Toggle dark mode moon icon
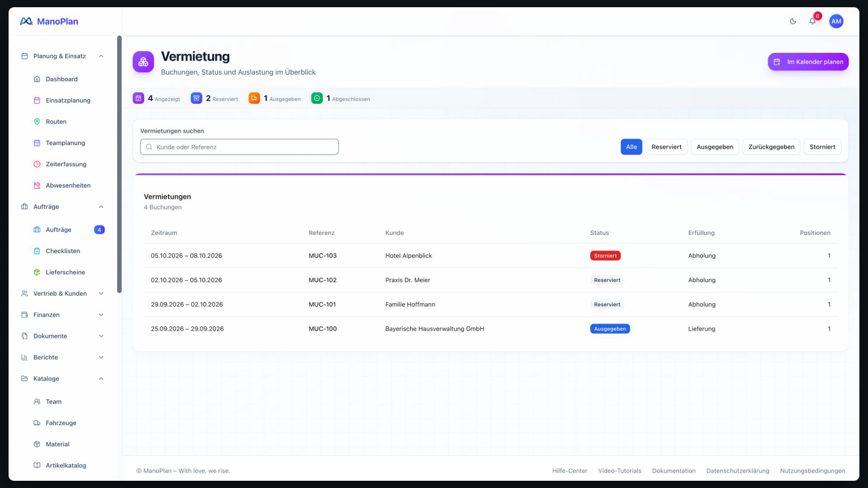Screen dimensions: 868x488 pos(793,21)
